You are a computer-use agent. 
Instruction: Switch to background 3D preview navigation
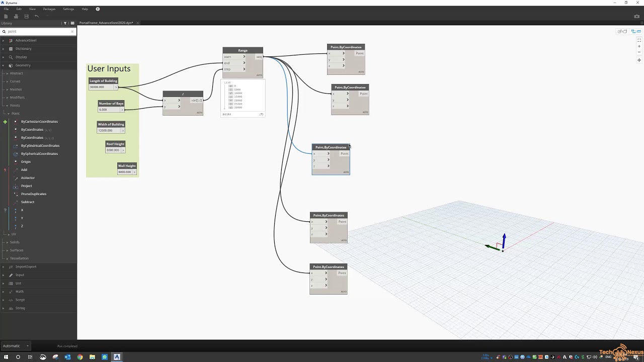tap(623, 31)
